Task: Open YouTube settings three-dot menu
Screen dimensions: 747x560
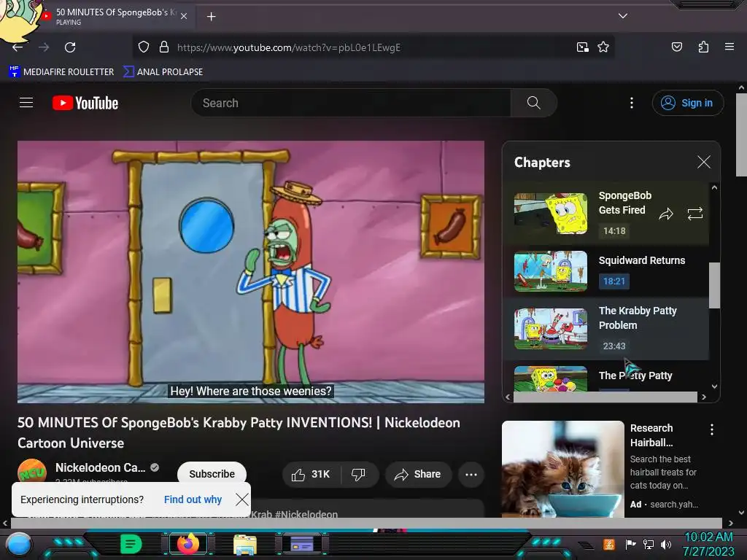Action: (x=632, y=103)
